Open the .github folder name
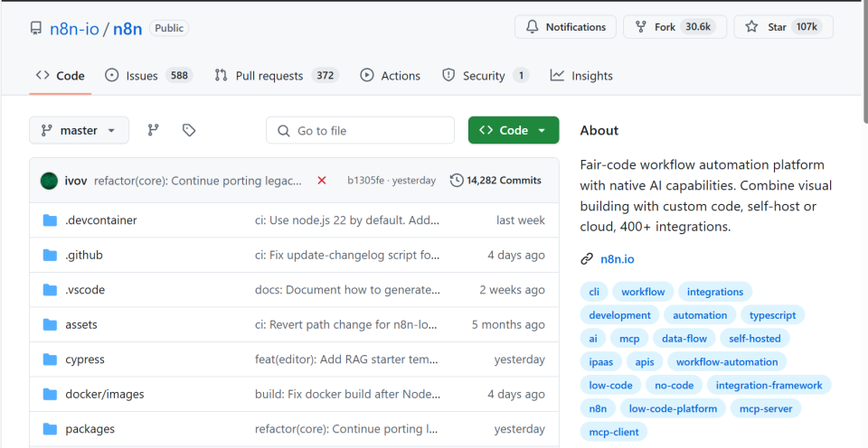Image resolution: width=868 pixels, height=448 pixels. 83,255
